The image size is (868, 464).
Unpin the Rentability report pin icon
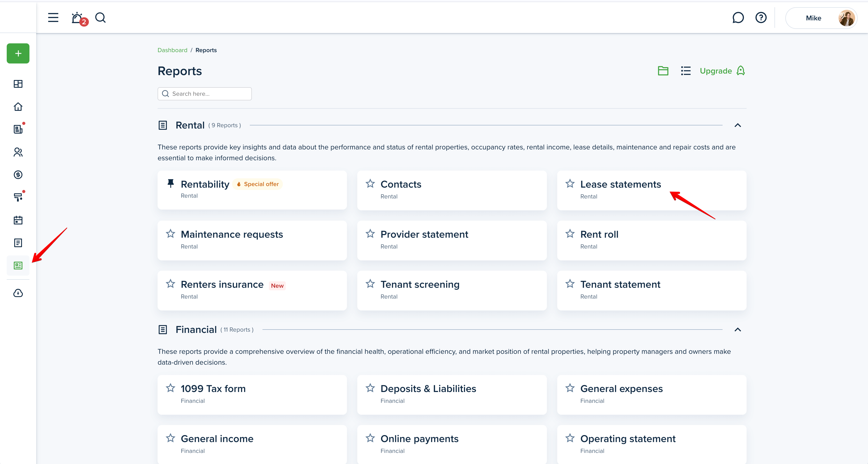[171, 183]
